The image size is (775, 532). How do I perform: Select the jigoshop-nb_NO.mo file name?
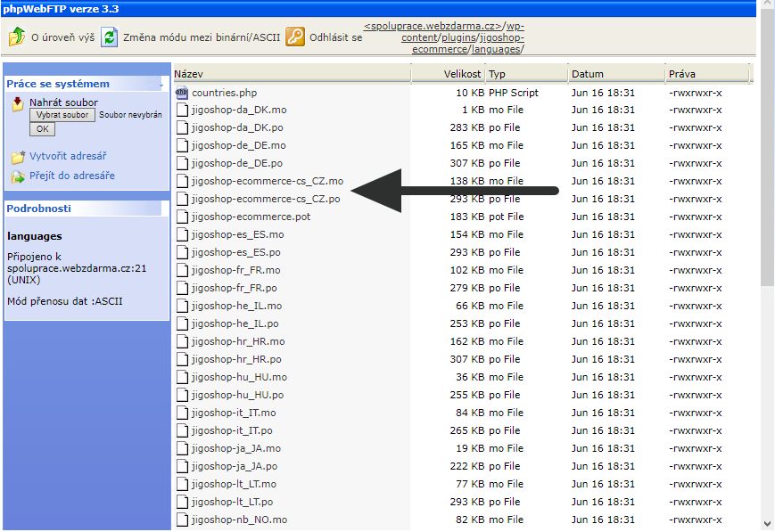(x=240, y=520)
